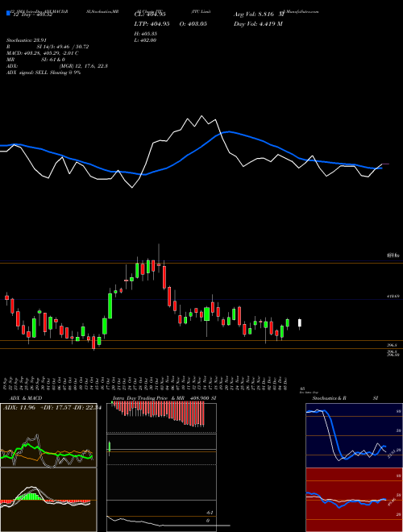
Task: Click the tallest green candle in mid-October rally
Action: [110, 305]
